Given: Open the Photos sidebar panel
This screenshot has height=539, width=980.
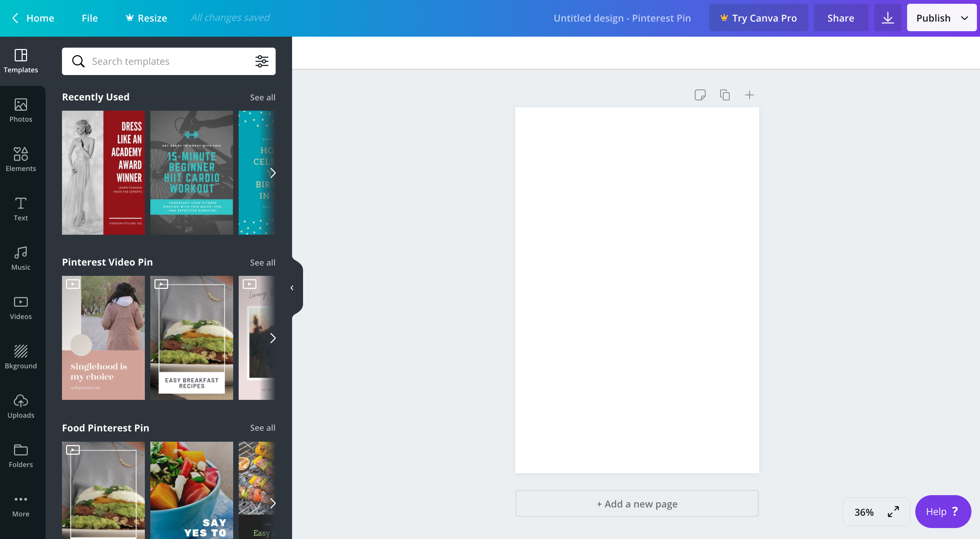Looking at the screenshot, I should 21,110.
